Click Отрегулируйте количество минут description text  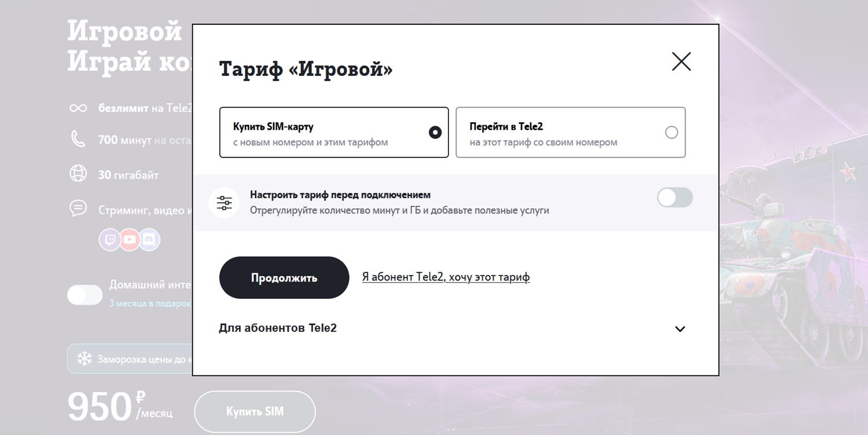pos(399,210)
